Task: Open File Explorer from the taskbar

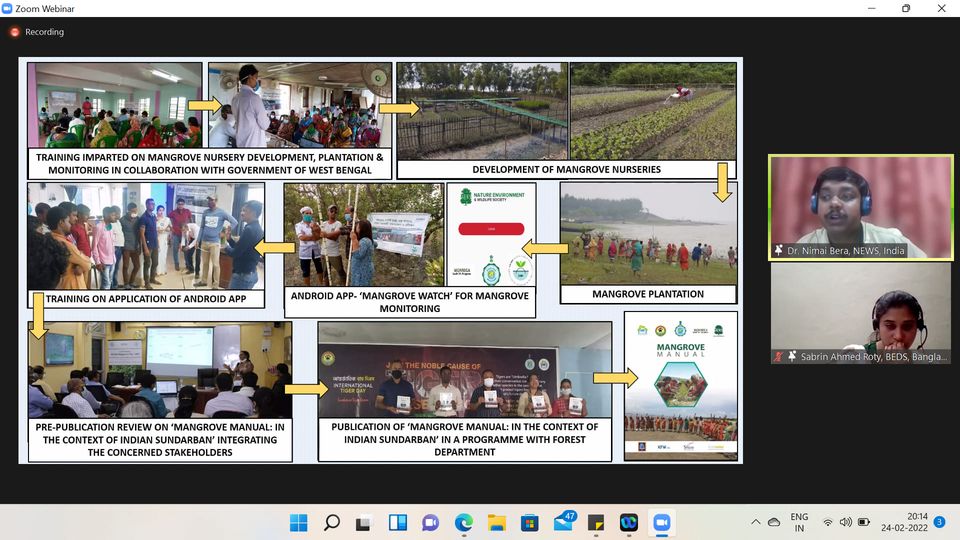Action: [496, 522]
